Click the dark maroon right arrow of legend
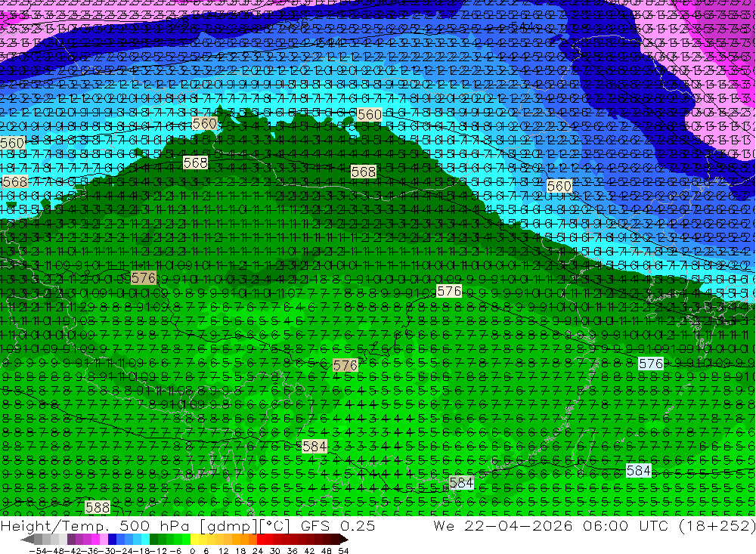The image size is (756, 554). coord(344,540)
